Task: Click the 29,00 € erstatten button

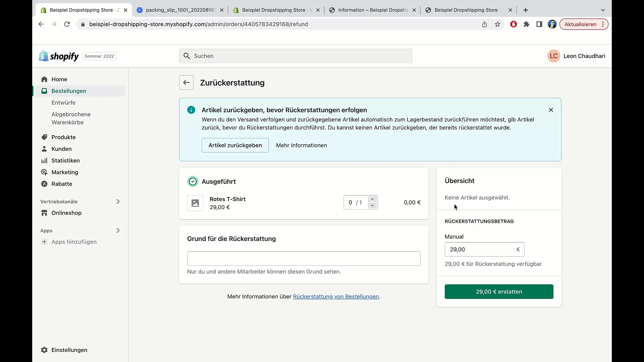Action: click(499, 292)
